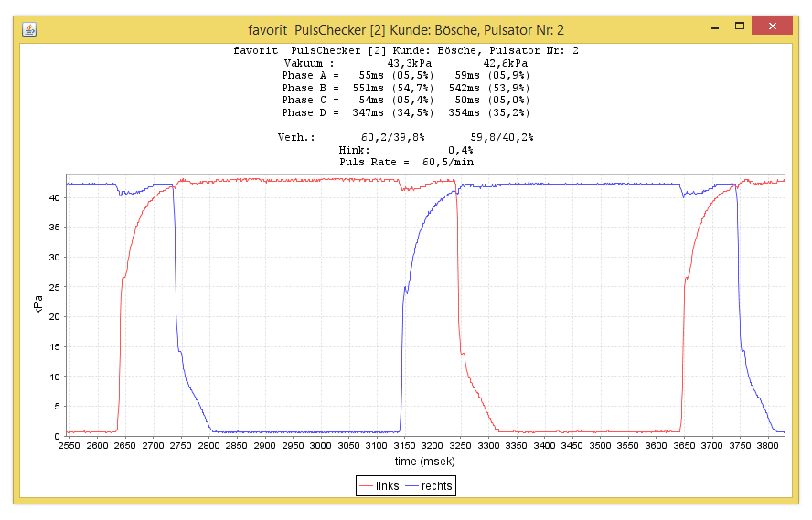This screenshot has height=520, width=812.
Task: Click the ratio value '60,2/39,8%'
Action: click(x=392, y=138)
